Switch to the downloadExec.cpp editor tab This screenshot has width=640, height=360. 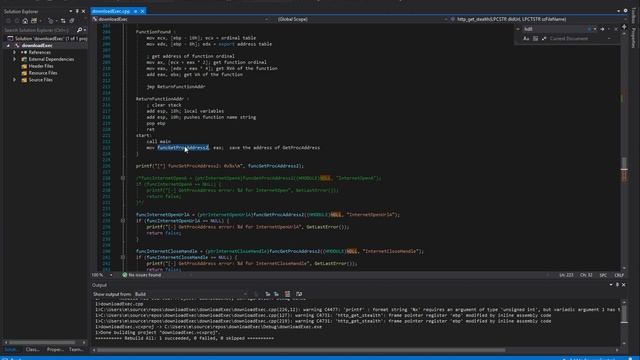click(111, 11)
